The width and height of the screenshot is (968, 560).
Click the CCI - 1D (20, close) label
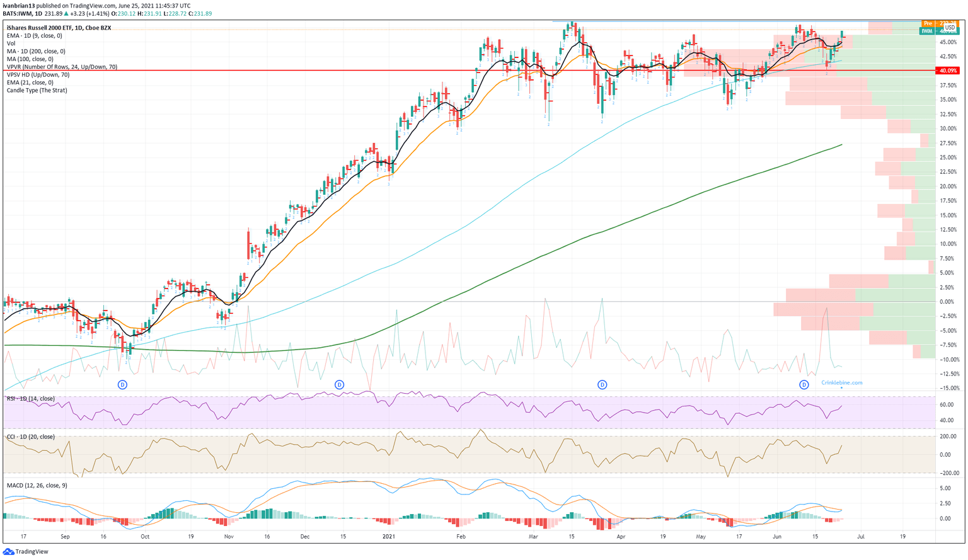[x=30, y=437]
